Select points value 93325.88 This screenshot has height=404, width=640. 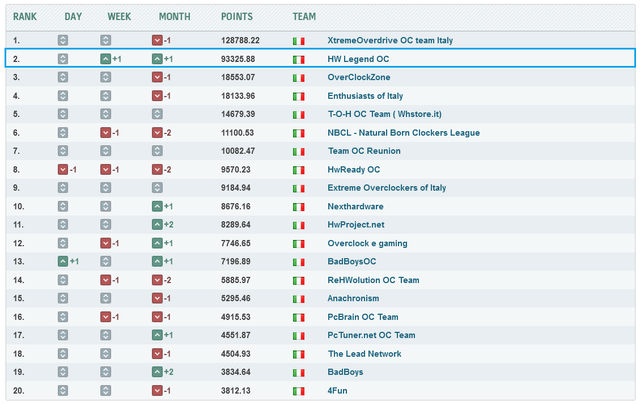[238, 59]
